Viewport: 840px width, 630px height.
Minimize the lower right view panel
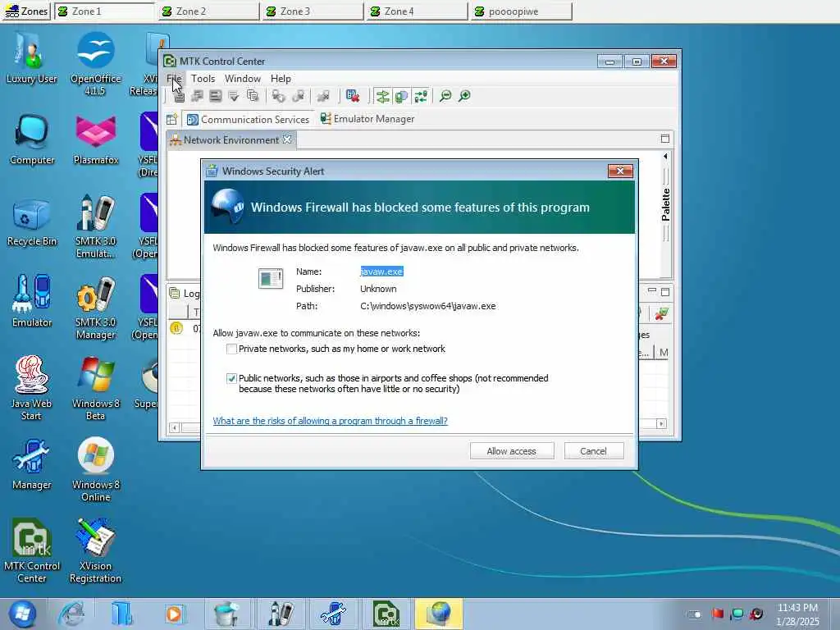coord(652,291)
